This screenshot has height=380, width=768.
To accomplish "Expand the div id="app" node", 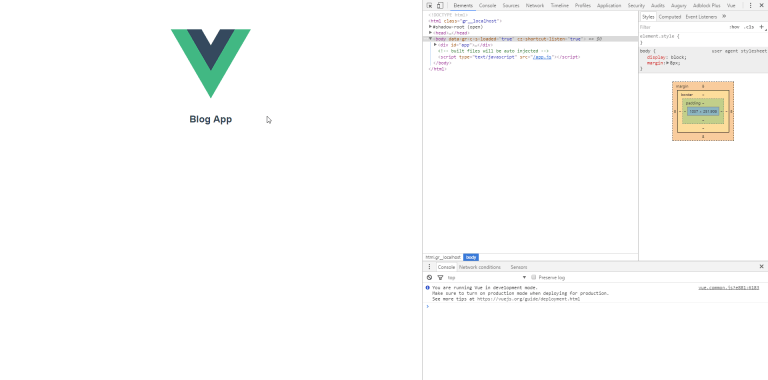I will (435, 45).
